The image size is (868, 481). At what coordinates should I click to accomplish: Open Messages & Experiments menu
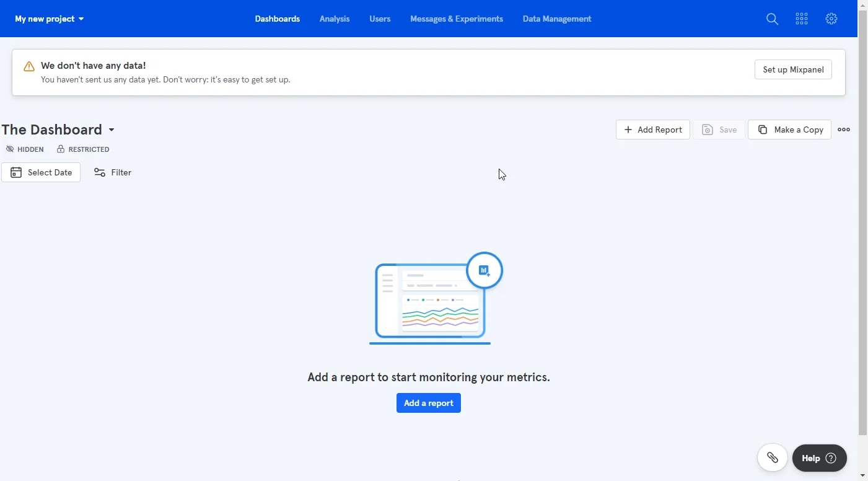(457, 19)
